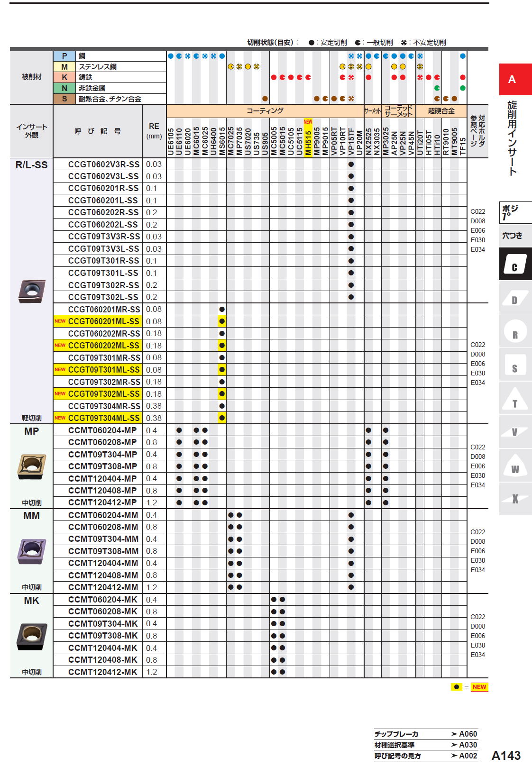Viewport: 532px width, 767px height.
Task: Click the NEW badge beside CCGT09T301ML-SS
Action: click(x=60, y=370)
